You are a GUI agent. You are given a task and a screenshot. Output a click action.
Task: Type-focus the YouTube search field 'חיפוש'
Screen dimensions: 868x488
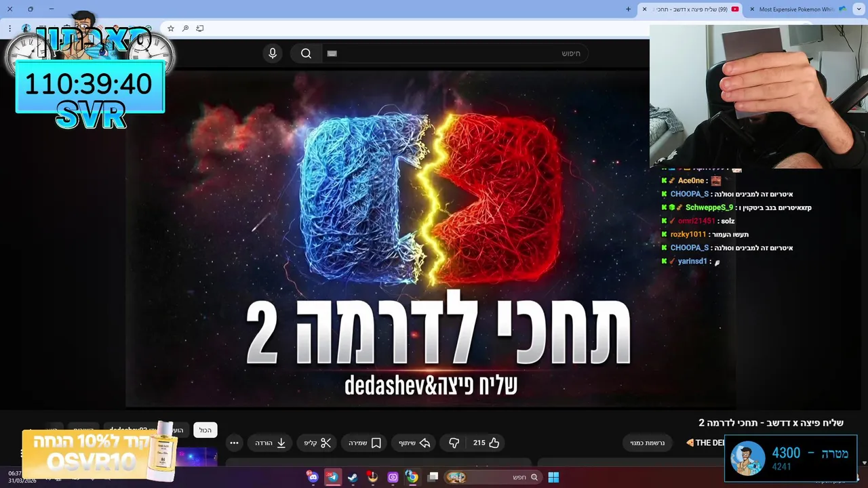[x=454, y=54]
